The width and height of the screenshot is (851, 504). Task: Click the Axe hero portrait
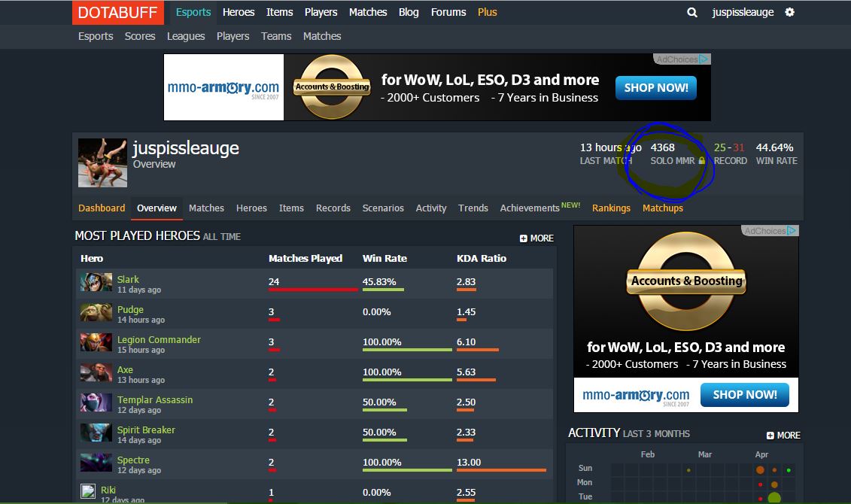click(x=96, y=372)
